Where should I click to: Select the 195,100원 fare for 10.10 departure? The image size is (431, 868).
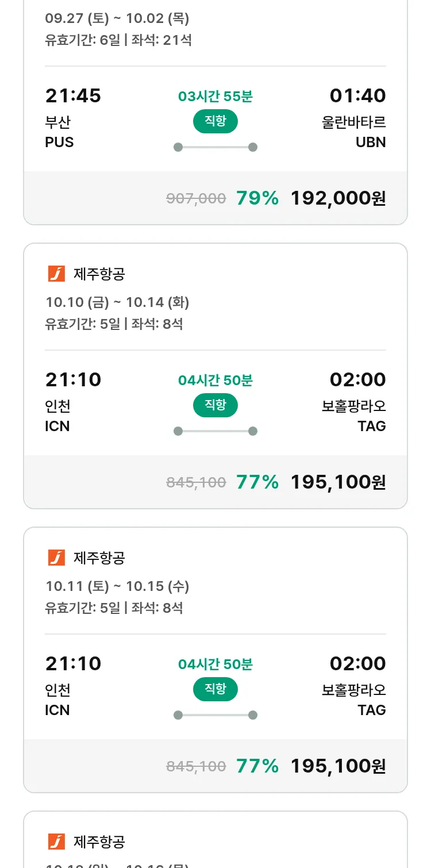[338, 482]
